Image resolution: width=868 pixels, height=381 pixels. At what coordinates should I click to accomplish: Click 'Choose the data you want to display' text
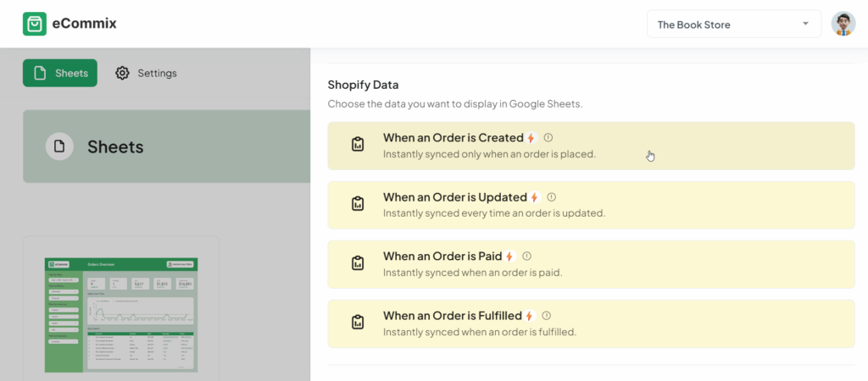(455, 104)
